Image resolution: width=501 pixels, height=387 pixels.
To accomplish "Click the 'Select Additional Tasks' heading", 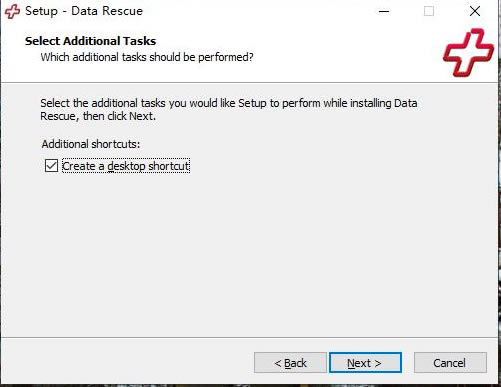I will (x=91, y=41).
